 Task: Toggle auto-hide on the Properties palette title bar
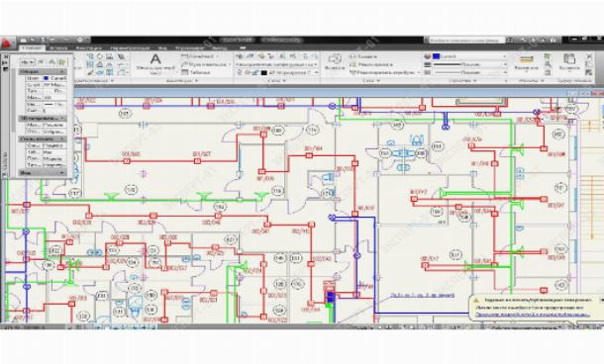[x=5, y=62]
